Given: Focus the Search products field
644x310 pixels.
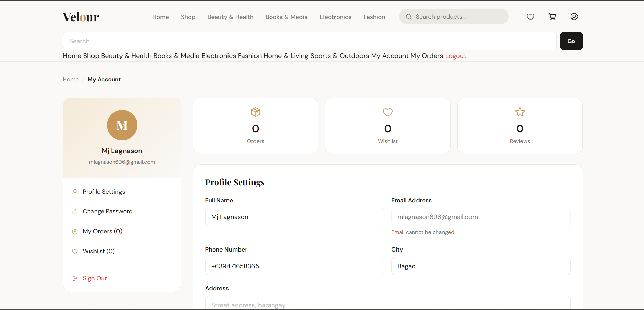Looking at the screenshot, I should point(454,17).
